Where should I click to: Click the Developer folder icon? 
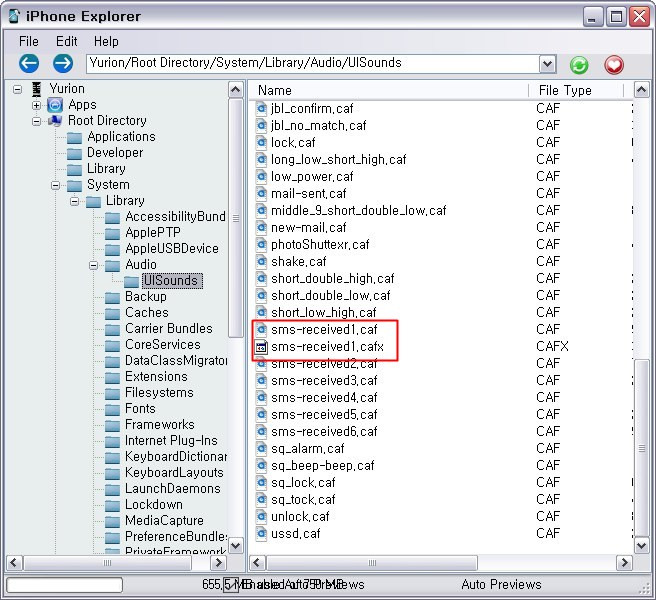coord(74,153)
